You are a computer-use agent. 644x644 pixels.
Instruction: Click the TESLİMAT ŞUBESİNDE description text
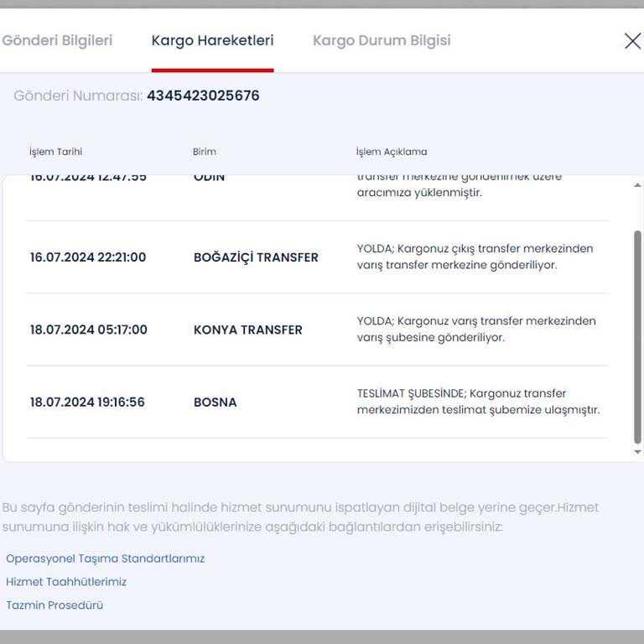[479, 402]
